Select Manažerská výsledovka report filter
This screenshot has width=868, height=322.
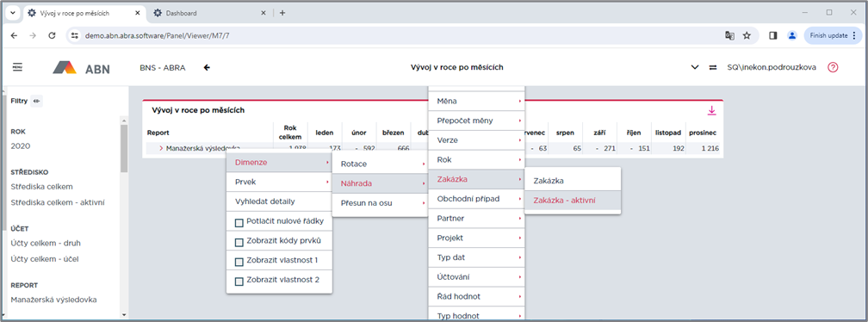point(53,300)
